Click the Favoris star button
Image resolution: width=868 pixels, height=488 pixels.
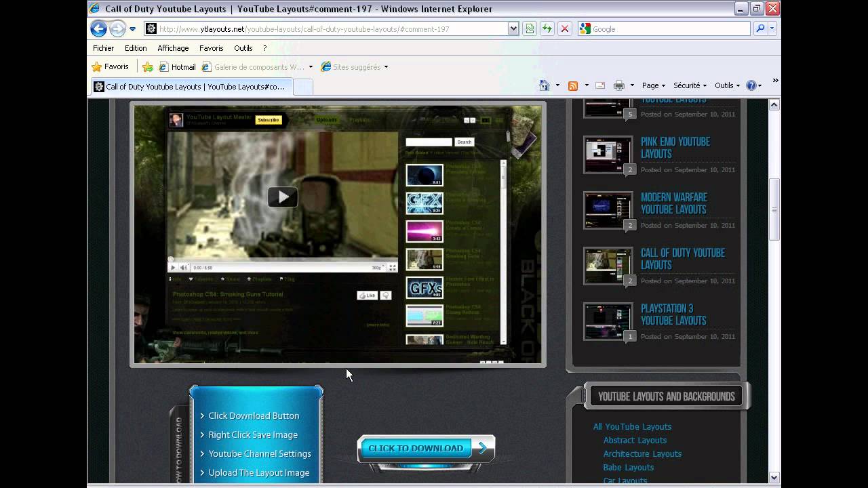(x=110, y=67)
